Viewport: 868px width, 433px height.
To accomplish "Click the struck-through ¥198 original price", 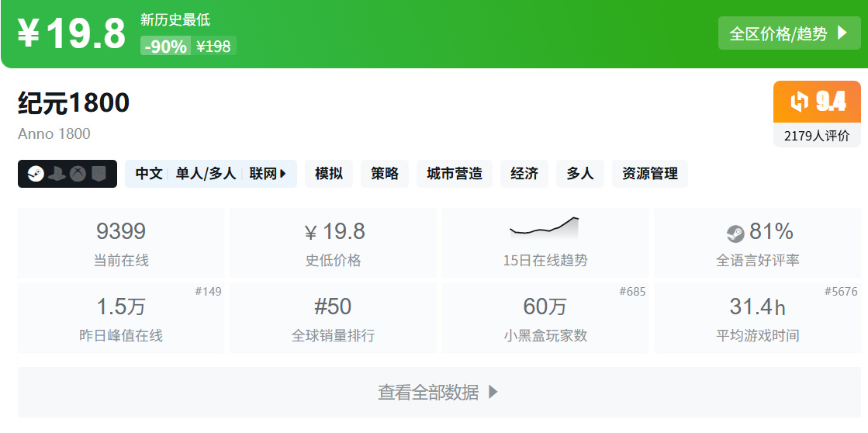I will (x=213, y=47).
